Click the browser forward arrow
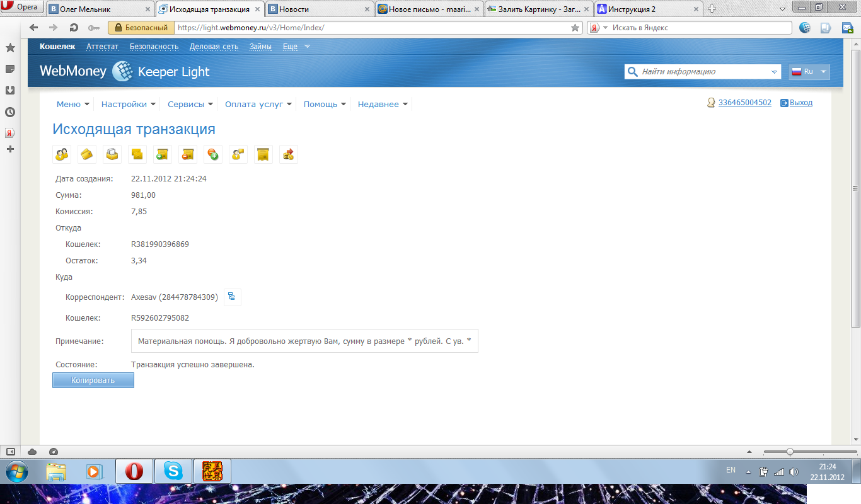 click(54, 28)
